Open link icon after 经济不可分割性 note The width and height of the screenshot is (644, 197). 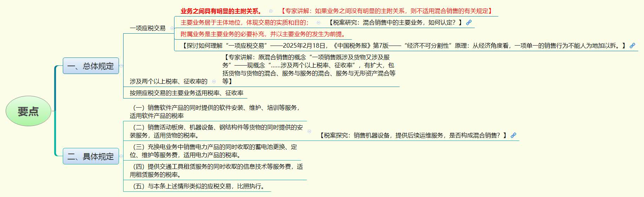tap(632, 46)
